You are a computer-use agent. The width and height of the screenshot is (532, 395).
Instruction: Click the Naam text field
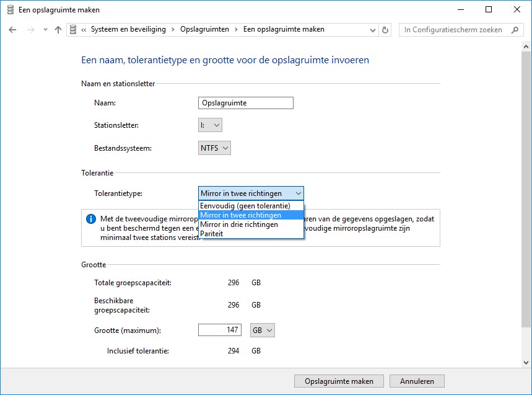246,103
